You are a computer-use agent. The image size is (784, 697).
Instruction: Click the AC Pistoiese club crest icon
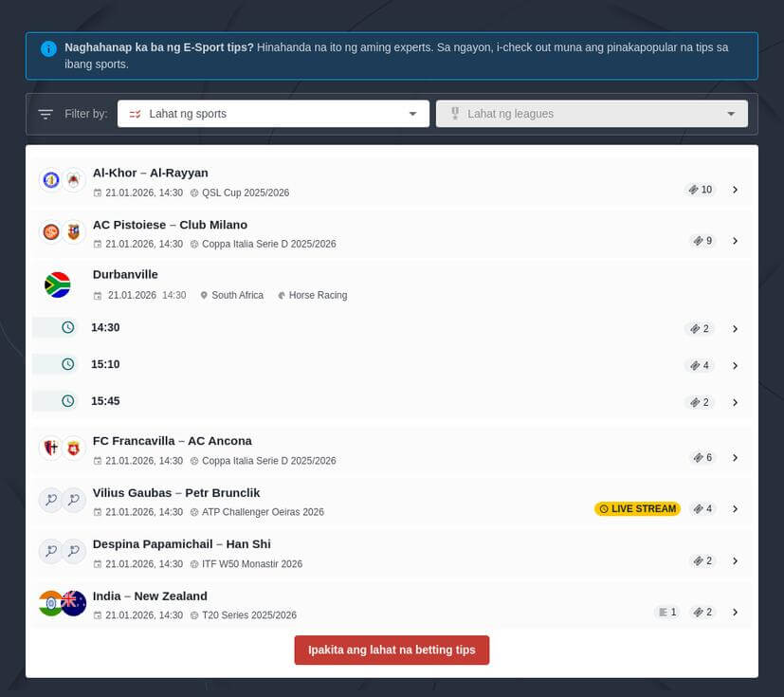tap(50, 230)
